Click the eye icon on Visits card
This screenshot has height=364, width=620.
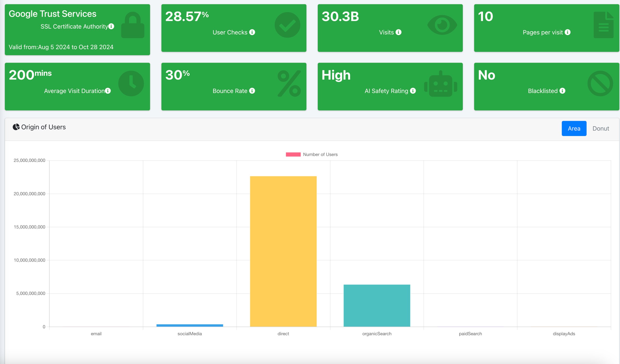tap(442, 25)
